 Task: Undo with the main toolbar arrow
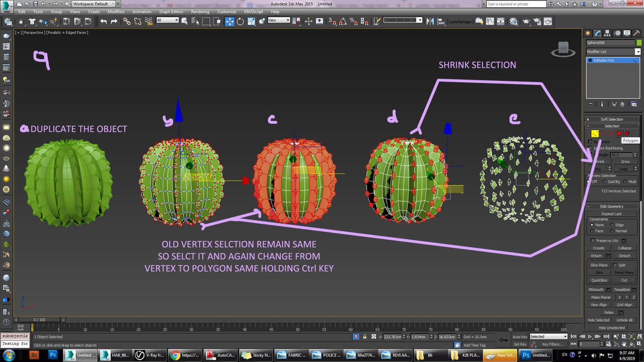tap(103, 21)
